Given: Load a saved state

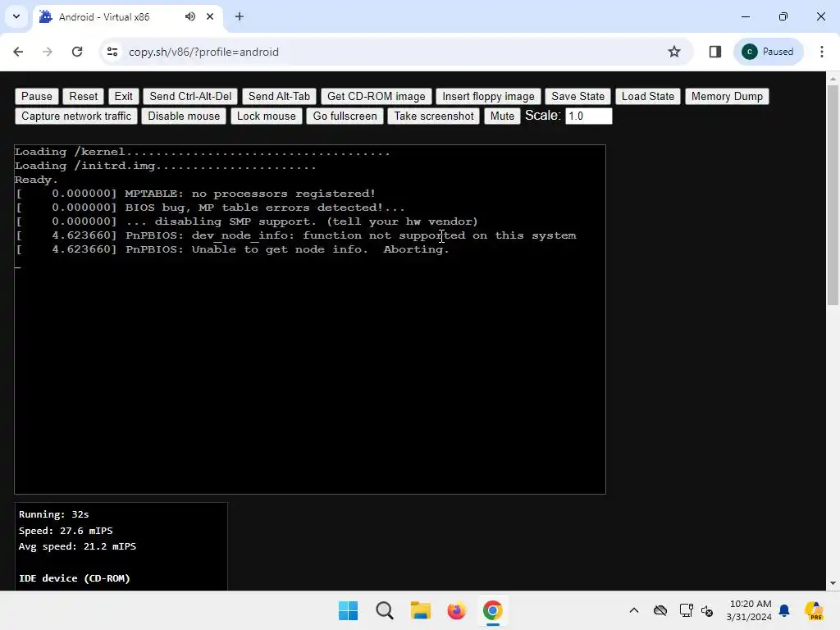Looking at the screenshot, I should (648, 97).
